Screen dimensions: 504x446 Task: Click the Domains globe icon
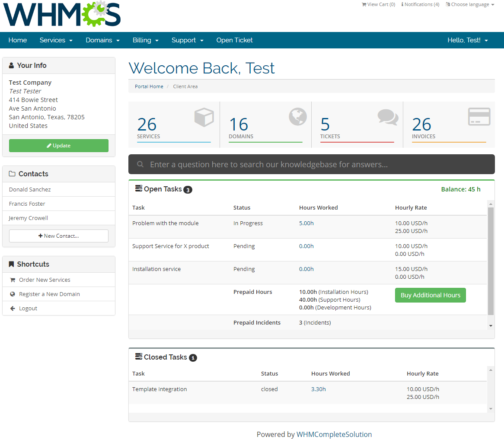pos(297,117)
